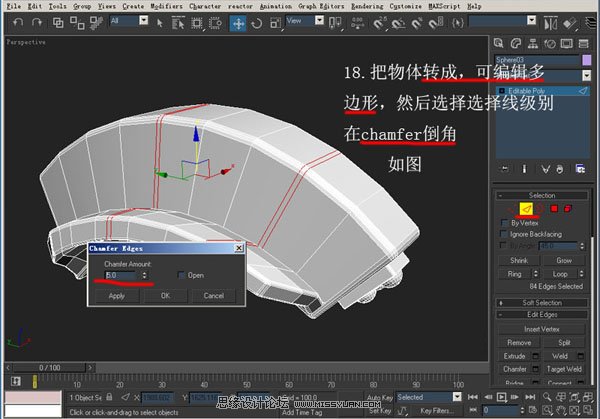Select Element sub-object level icon
This screenshot has width=600, height=419.
point(568,209)
